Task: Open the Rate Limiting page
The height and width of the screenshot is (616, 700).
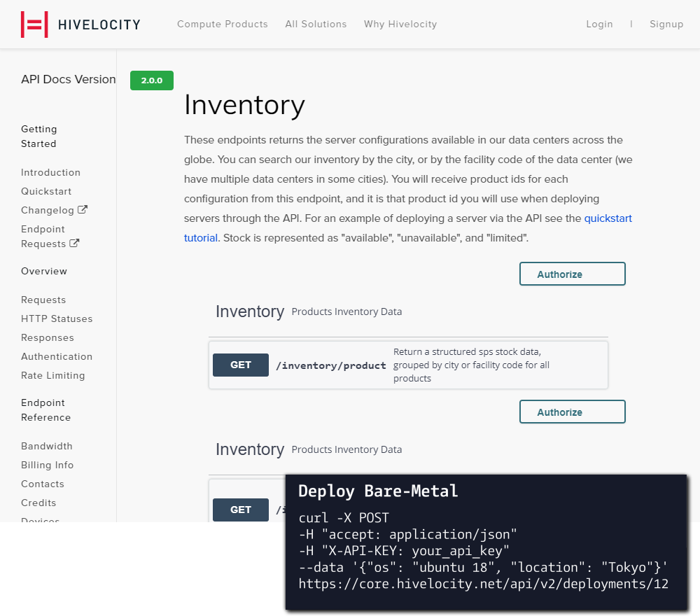Action: tap(52, 375)
